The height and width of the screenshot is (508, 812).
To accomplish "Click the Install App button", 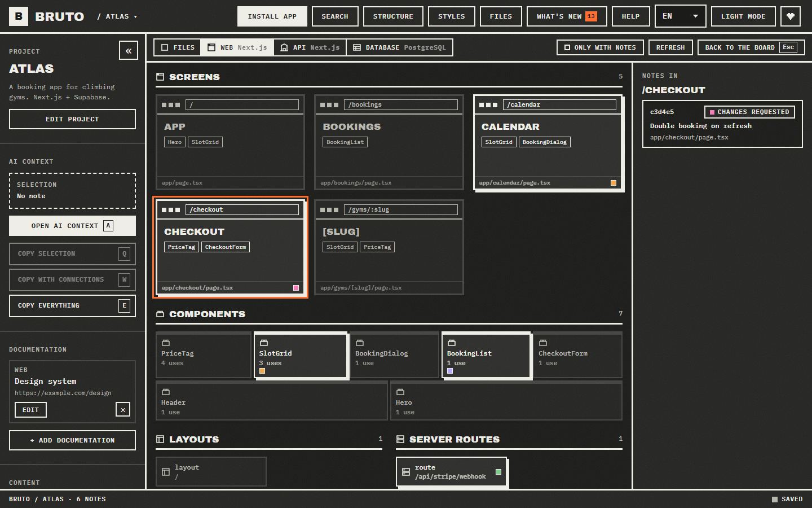I will coord(272,16).
